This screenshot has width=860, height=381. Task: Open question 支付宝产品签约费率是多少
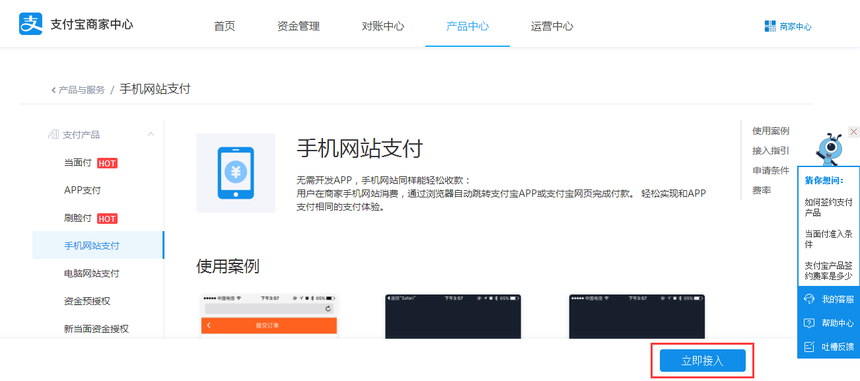[x=828, y=271]
